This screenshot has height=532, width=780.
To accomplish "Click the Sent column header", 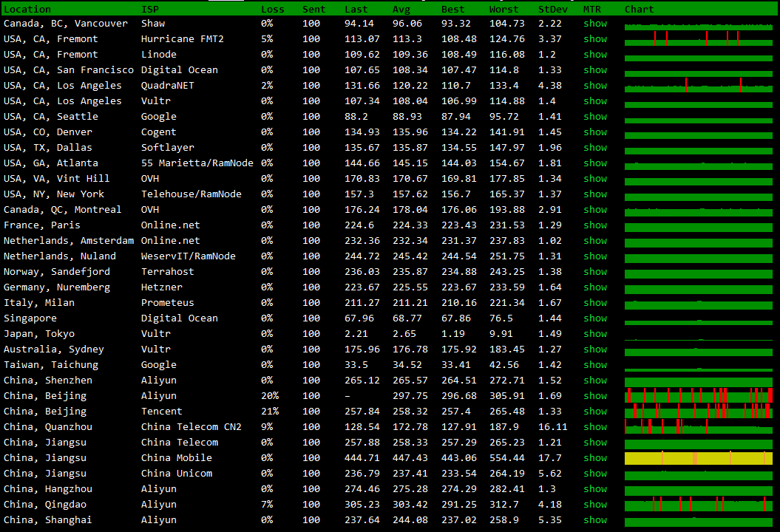I will (314, 10).
